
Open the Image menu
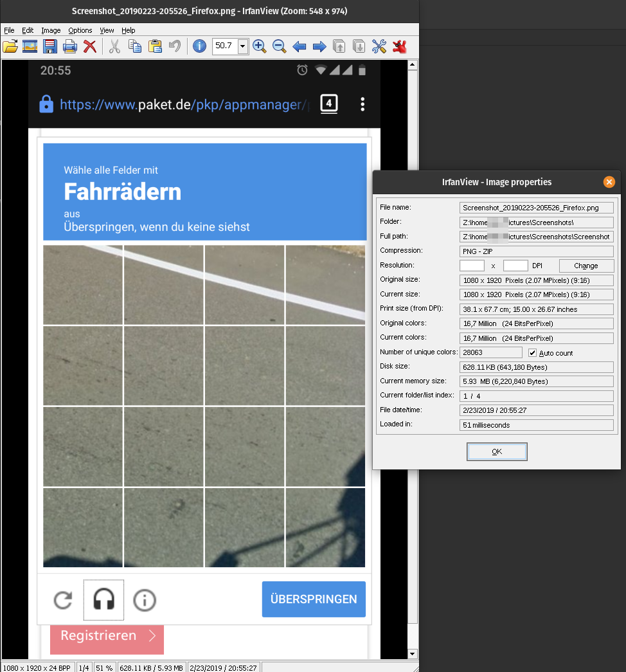[x=51, y=30]
